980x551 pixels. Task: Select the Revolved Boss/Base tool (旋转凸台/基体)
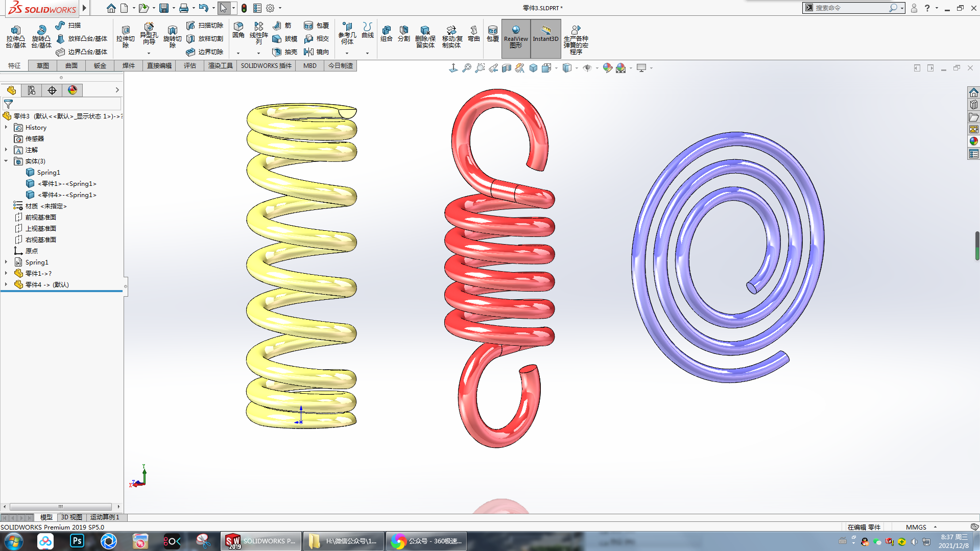tap(41, 36)
